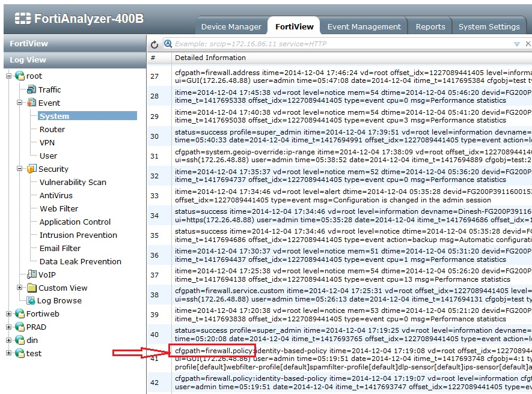Select VPN event logs
The width and height of the screenshot is (532, 394).
coord(47,142)
